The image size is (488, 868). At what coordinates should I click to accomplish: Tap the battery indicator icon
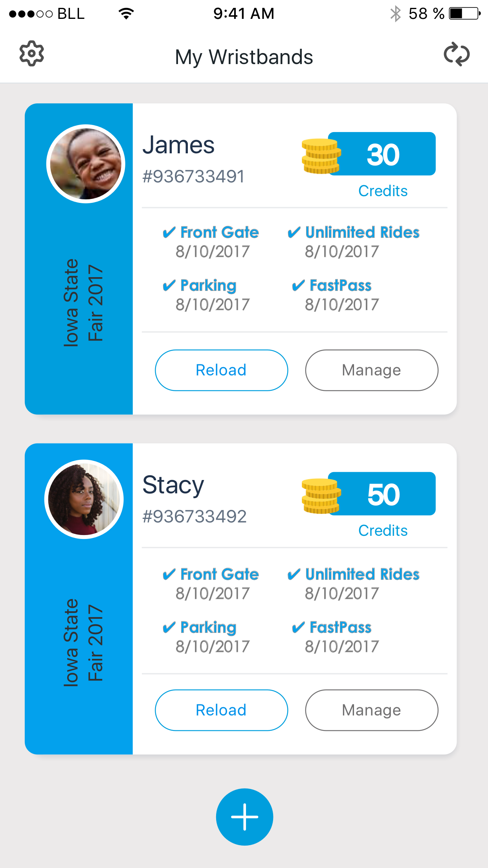point(465,14)
